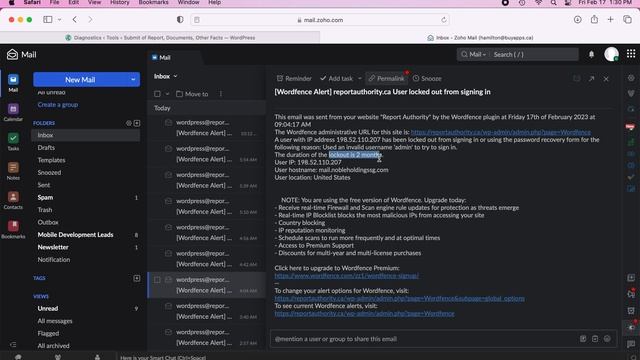Screen dimensions: 640x360
Task: Add a new tag with plus icon
Action: (137, 278)
